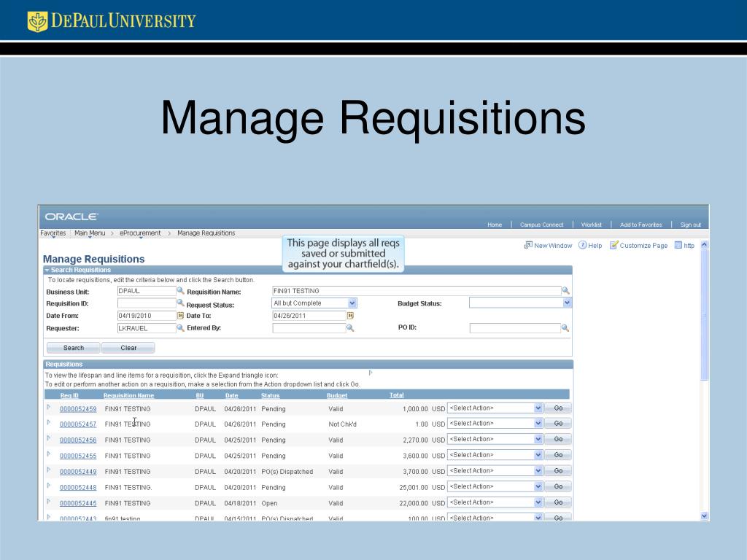
Task: Click the DePaul University logo
Action: point(112,21)
